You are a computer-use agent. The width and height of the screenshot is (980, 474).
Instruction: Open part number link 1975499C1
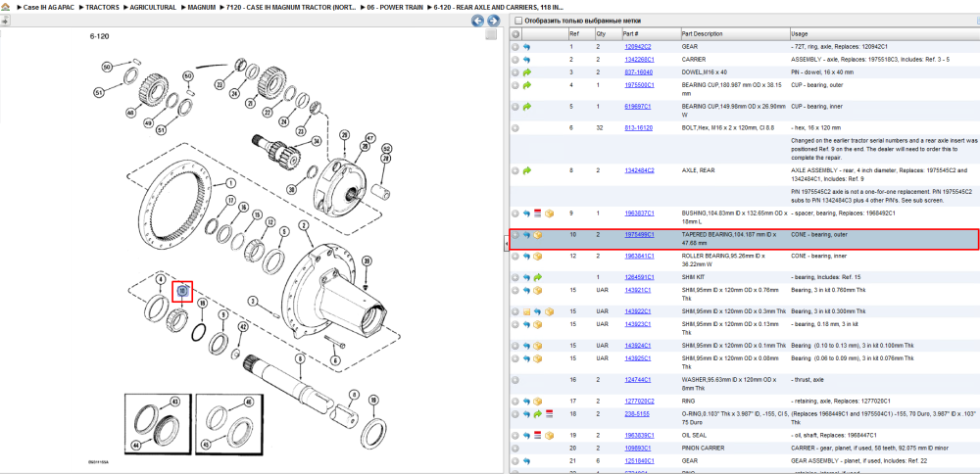[639, 235]
